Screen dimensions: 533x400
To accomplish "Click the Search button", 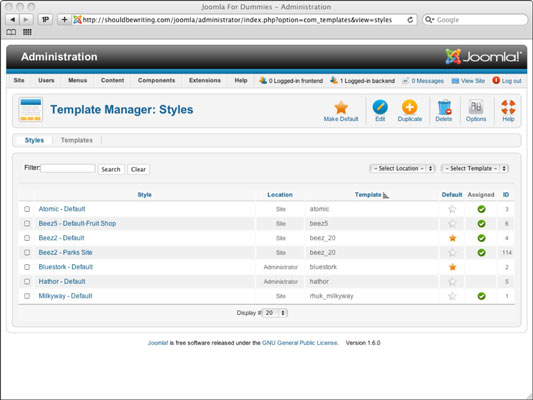I will click(x=111, y=169).
